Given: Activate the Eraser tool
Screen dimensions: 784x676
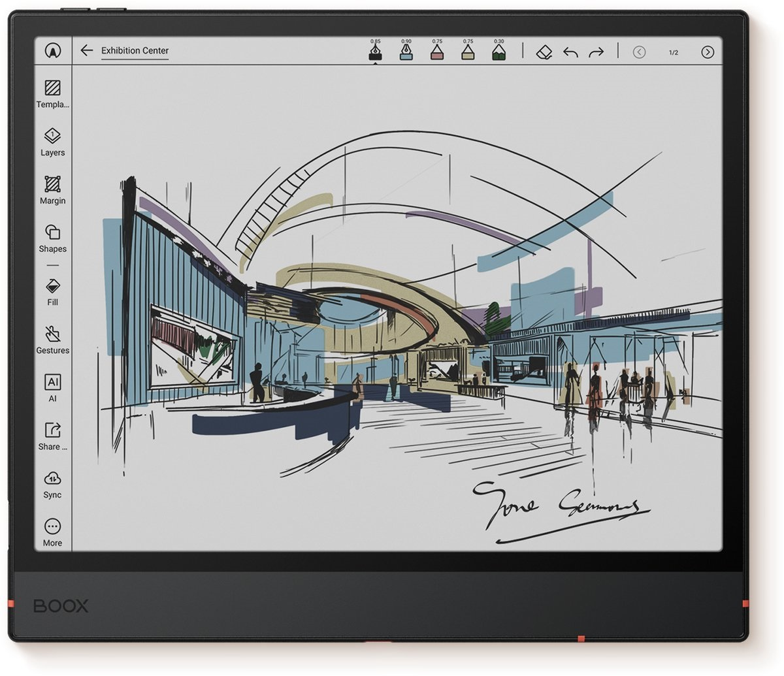Looking at the screenshot, I should pos(544,52).
